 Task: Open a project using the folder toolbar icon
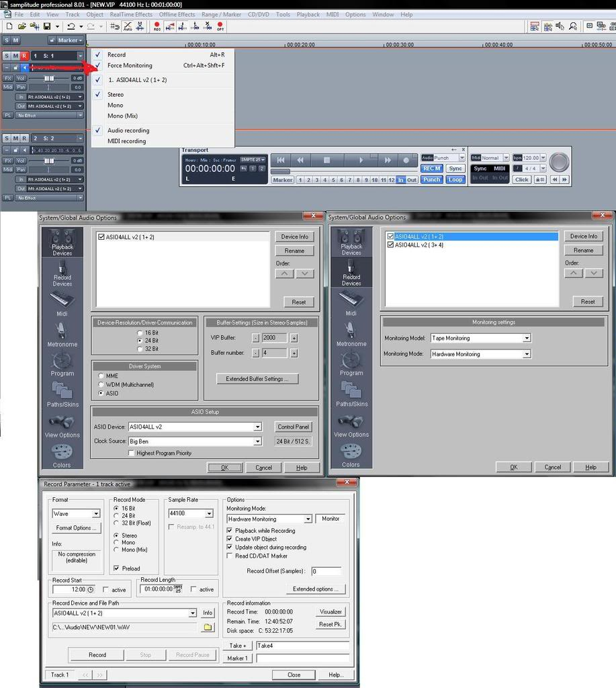point(21,26)
